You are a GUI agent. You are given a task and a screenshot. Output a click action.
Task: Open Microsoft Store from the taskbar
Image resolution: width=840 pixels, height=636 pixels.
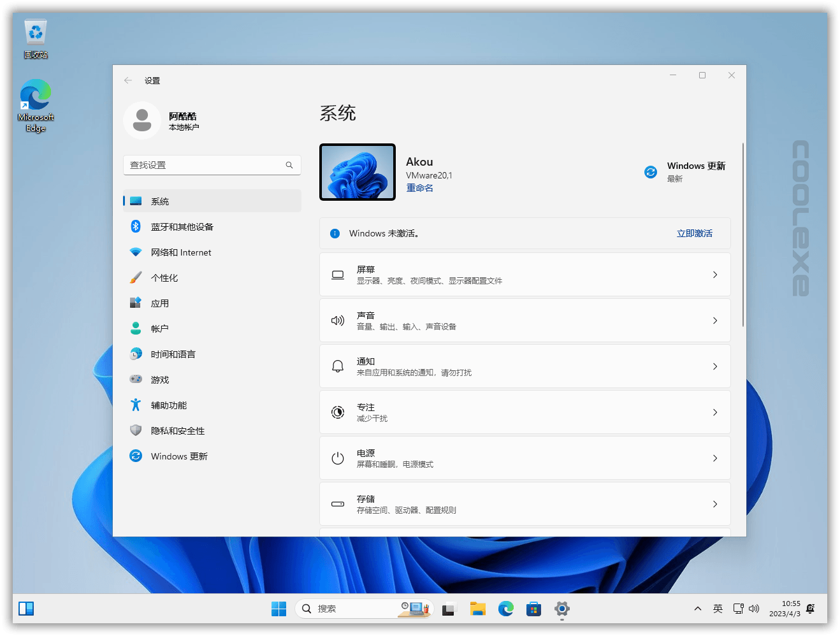tap(534, 609)
